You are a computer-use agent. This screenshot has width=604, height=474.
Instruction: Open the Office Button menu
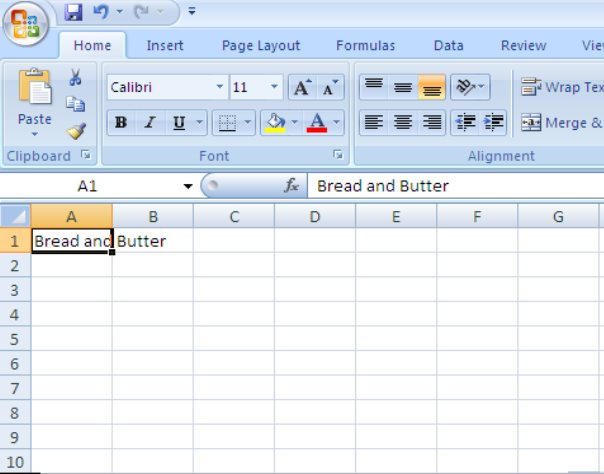point(26,24)
